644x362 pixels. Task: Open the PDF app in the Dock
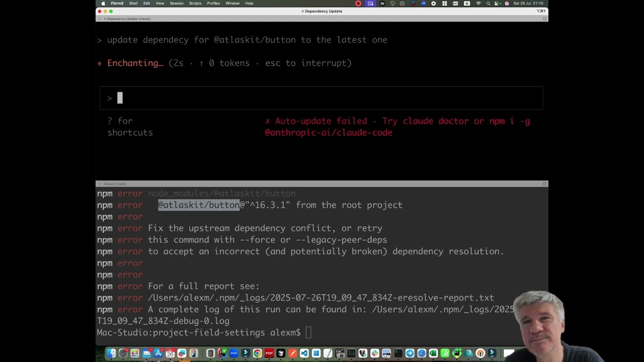(x=269, y=353)
